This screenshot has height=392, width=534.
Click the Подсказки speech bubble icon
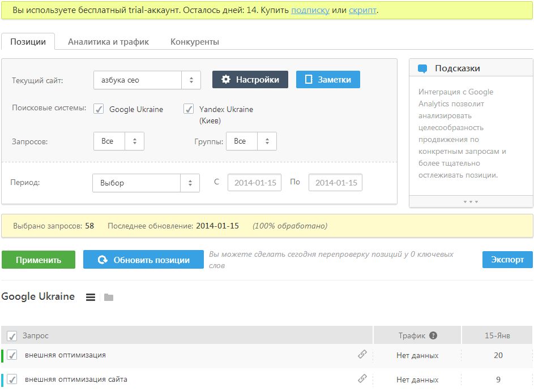(x=422, y=68)
